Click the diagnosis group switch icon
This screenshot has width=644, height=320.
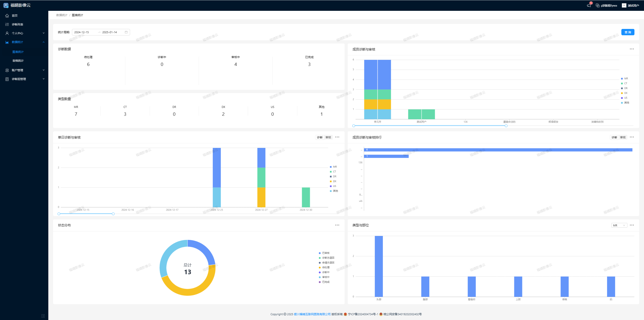[597, 5]
